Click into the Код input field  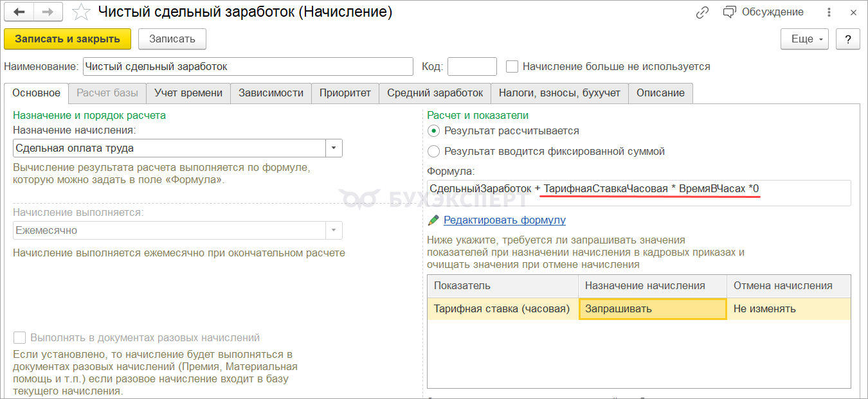click(x=472, y=67)
